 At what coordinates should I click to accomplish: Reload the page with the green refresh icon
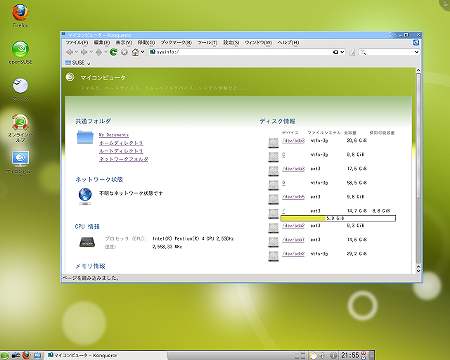pos(113,52)
